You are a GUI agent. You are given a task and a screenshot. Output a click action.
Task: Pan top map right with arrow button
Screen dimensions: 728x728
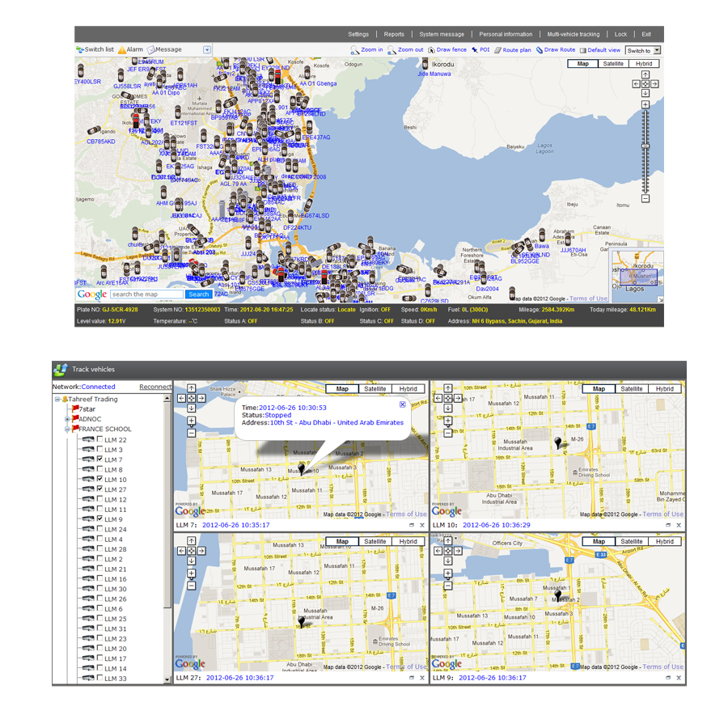click(654, 84)
